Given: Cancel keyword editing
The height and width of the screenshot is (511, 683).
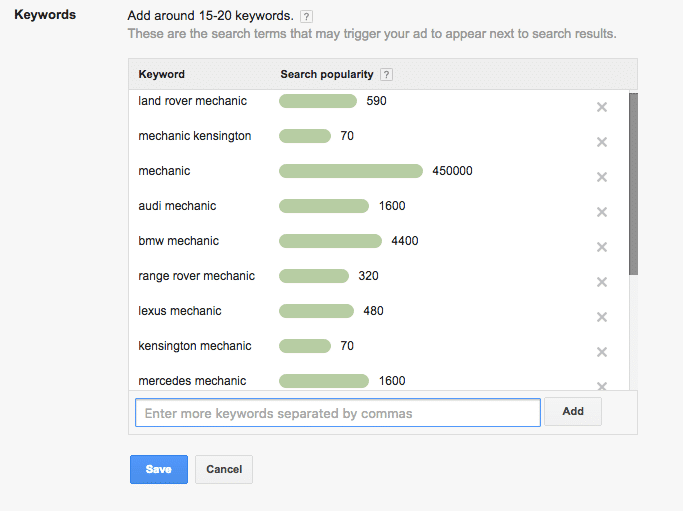Looking at the screenshot, I should [224, 469].
